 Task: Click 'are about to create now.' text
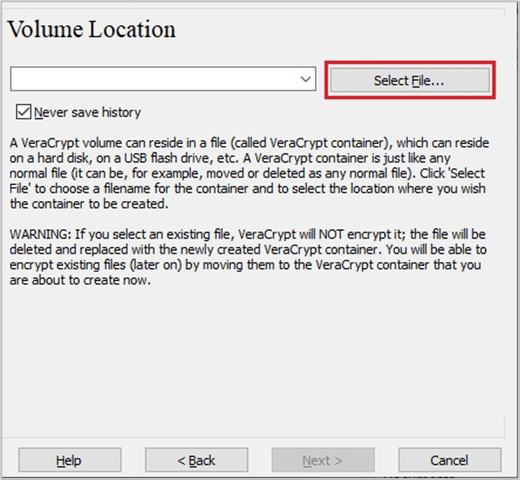click(80, 280)
